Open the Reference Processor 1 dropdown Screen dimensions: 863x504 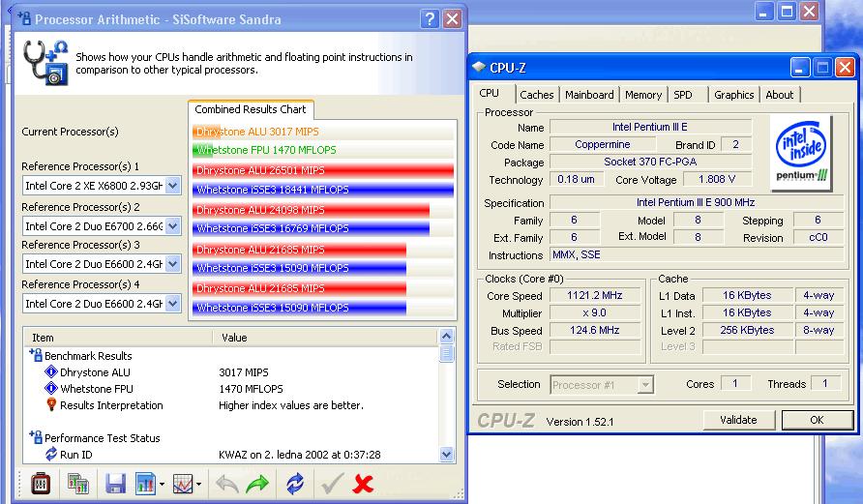click(x=173, y=186)
